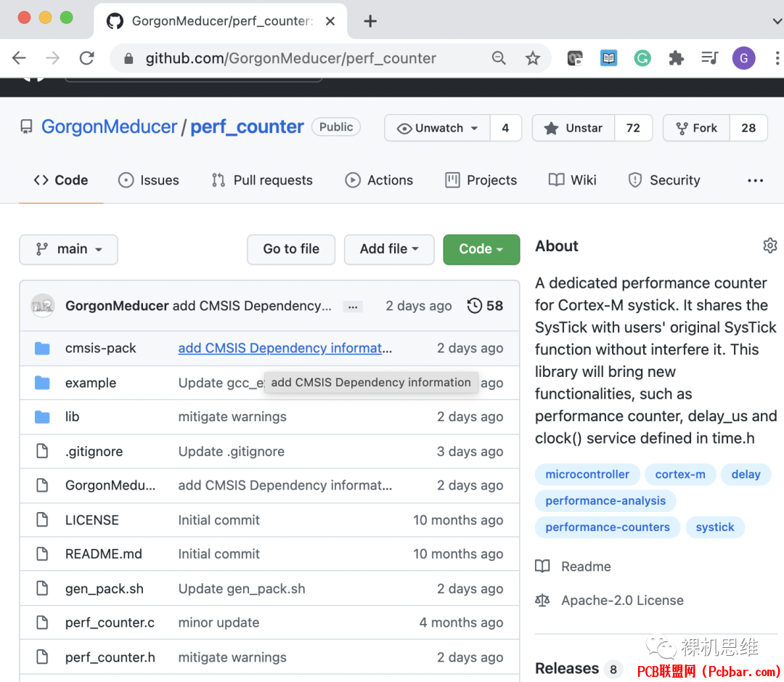
Task: Open the .gitignore file
Action: [x=94, y=451]
